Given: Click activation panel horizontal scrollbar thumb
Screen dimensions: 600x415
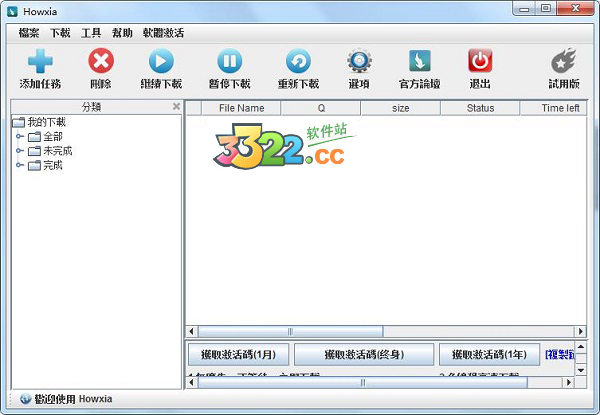Looking at the screenshot, I should pos(362,382).
